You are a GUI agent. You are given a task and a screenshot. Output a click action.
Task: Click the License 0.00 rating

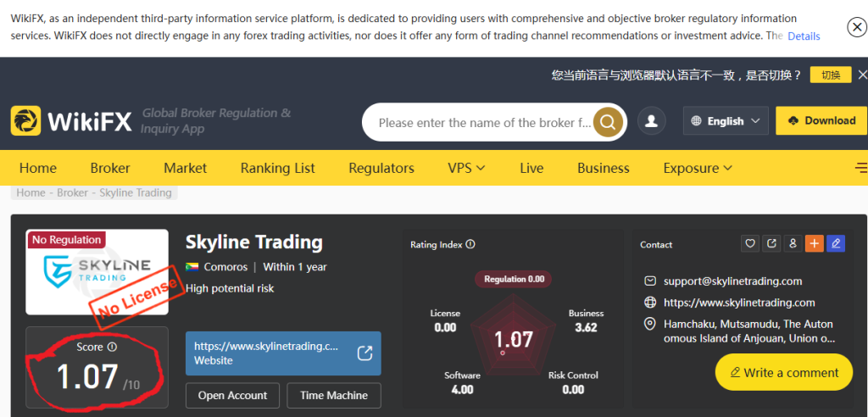click(x=445, y=320)
